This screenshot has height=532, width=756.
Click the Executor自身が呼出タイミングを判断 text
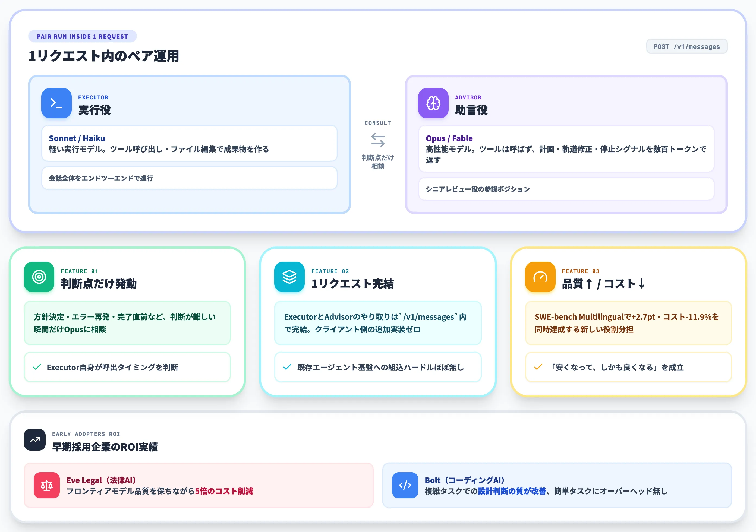point(112,368)
